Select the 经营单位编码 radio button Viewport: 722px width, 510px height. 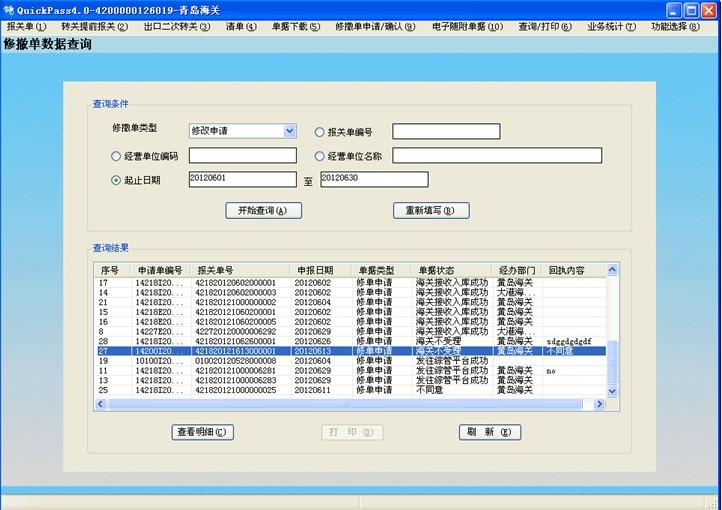click(116, 156)
